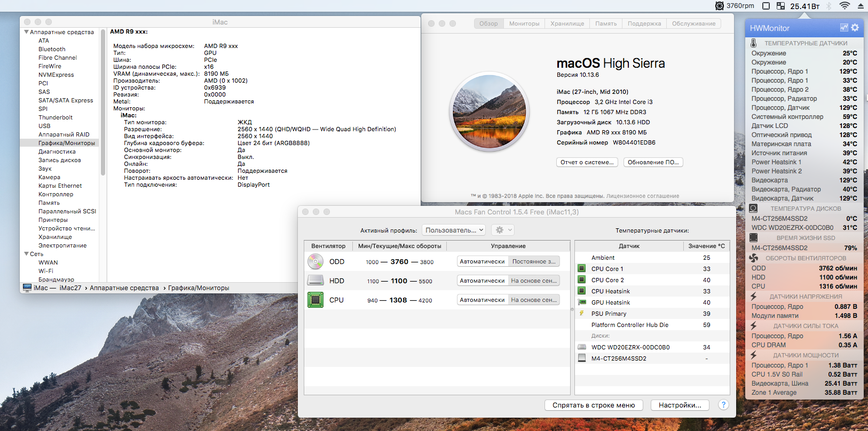The width and height of the screenshot is (868, 431).
Task: Click the help question mark button
Action: tap(723, 405)
